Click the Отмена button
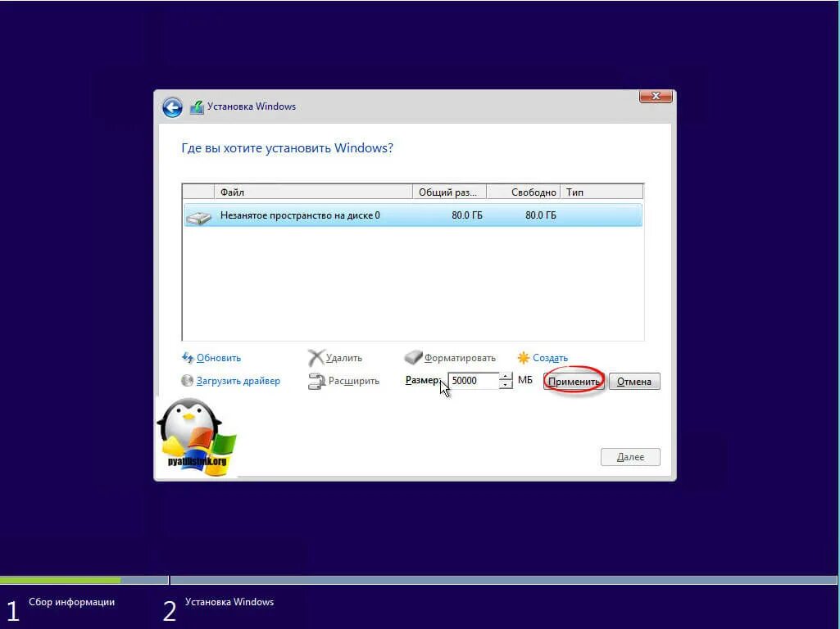 pyautogui.click(x=634, y=382)
